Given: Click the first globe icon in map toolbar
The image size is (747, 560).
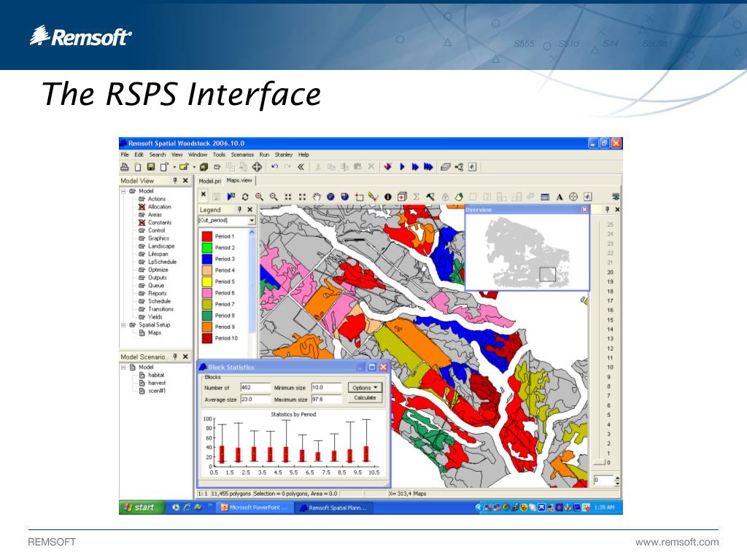Looking at the screenshot, I should (330, 197).
